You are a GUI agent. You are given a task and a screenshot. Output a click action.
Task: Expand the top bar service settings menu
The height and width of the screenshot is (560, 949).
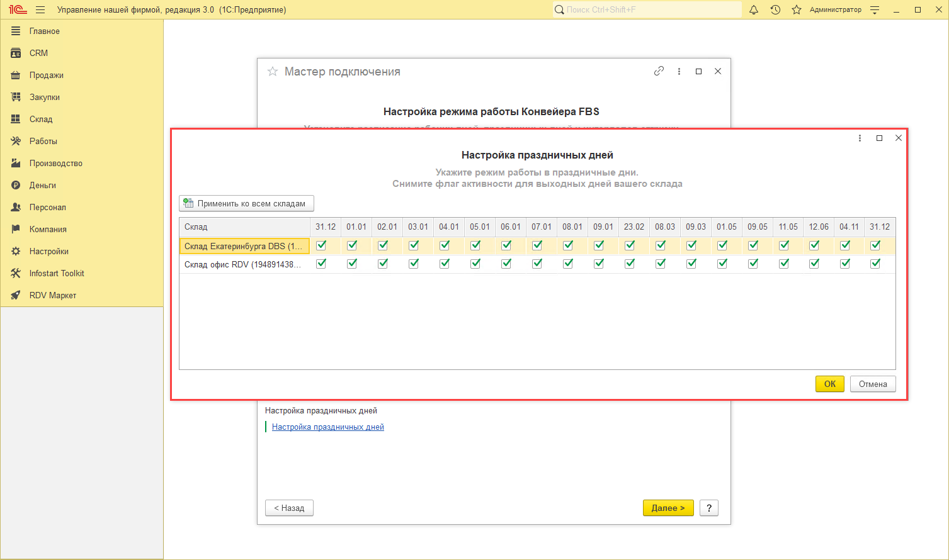875,9
